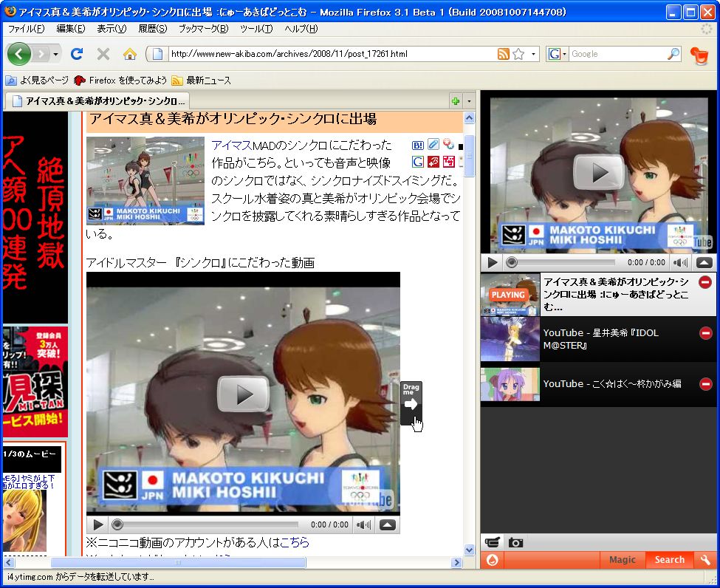Screen dimensions: 720x588
Task: Open the location bar history dropdown
Action: [533, 54]
